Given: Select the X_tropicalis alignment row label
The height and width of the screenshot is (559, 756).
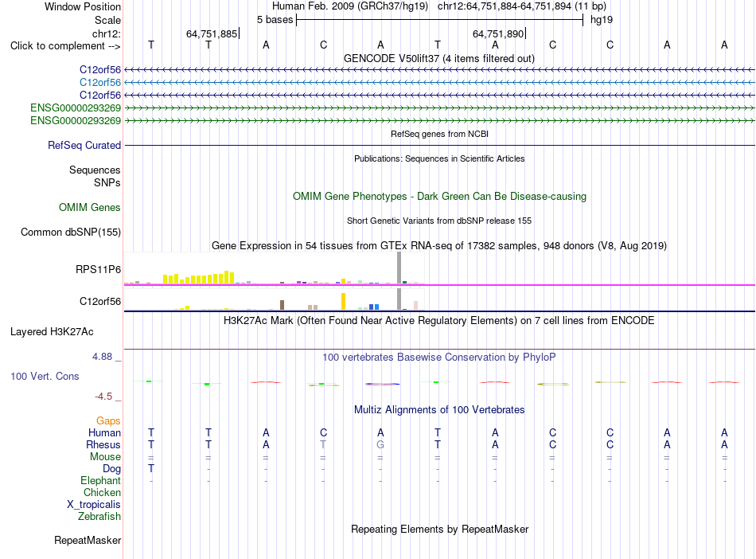Looking at the screenshot, I should click(94, 505).
